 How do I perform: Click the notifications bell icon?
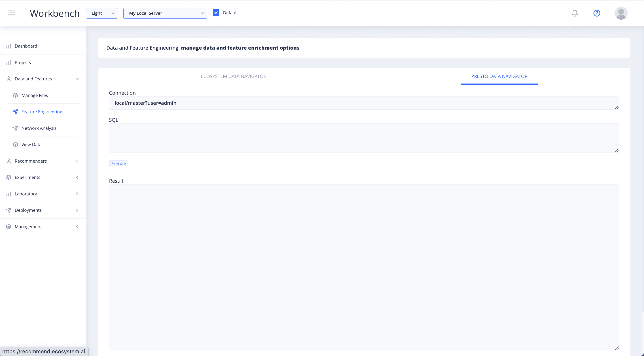pos(575,13)
